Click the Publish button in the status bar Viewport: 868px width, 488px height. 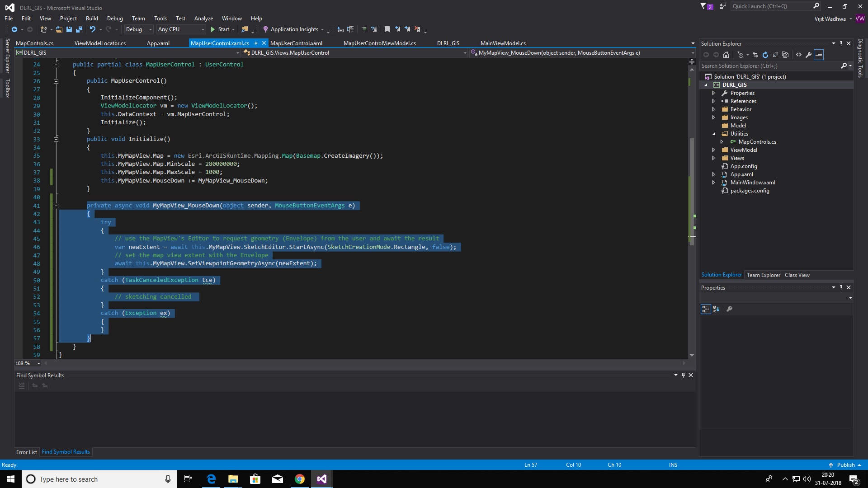[845, 465]
